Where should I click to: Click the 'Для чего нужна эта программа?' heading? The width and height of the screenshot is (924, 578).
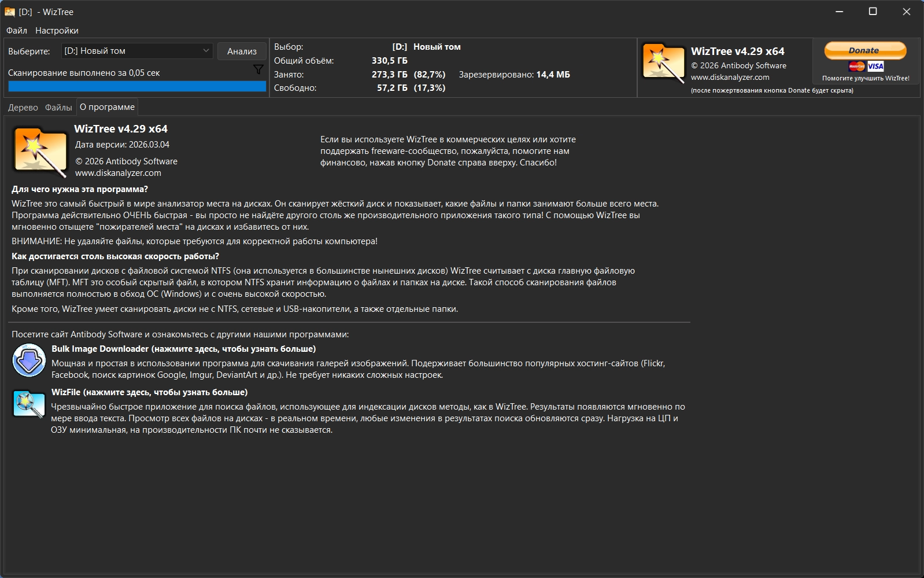[80, 189]
